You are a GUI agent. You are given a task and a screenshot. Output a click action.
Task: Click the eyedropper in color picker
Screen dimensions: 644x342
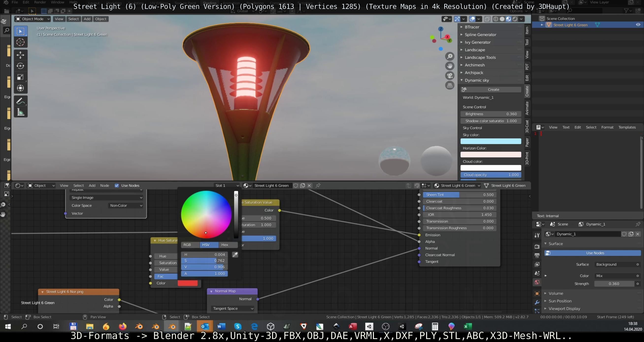click(x=235, y=255)
